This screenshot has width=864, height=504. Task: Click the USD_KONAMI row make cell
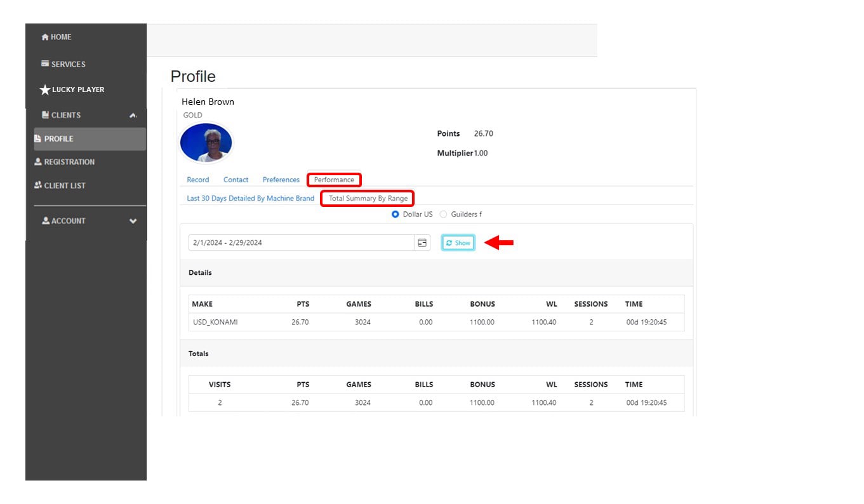215,322
